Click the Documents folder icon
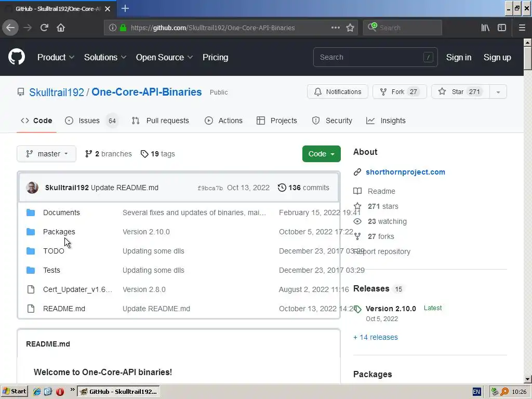Viewport: 532px width, 399px height. pos(31,212)
